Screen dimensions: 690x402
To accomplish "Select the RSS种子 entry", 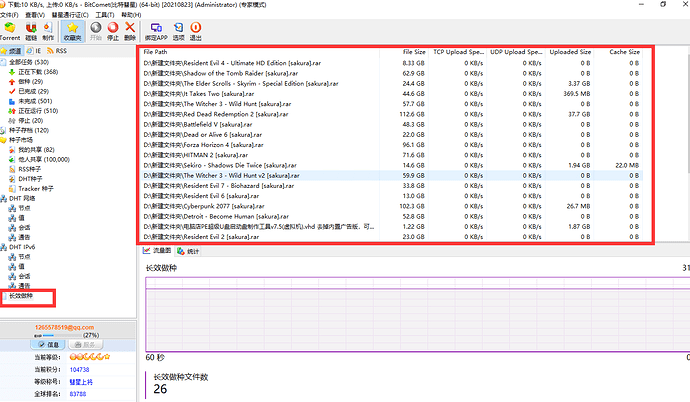I will point(25,169).
